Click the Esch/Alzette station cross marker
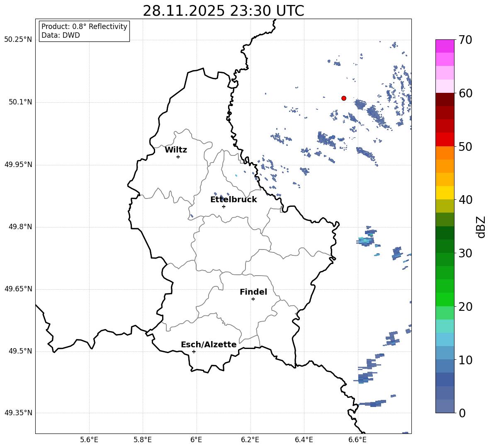Screen dimensions: 491x448 (x=194, y=351)
